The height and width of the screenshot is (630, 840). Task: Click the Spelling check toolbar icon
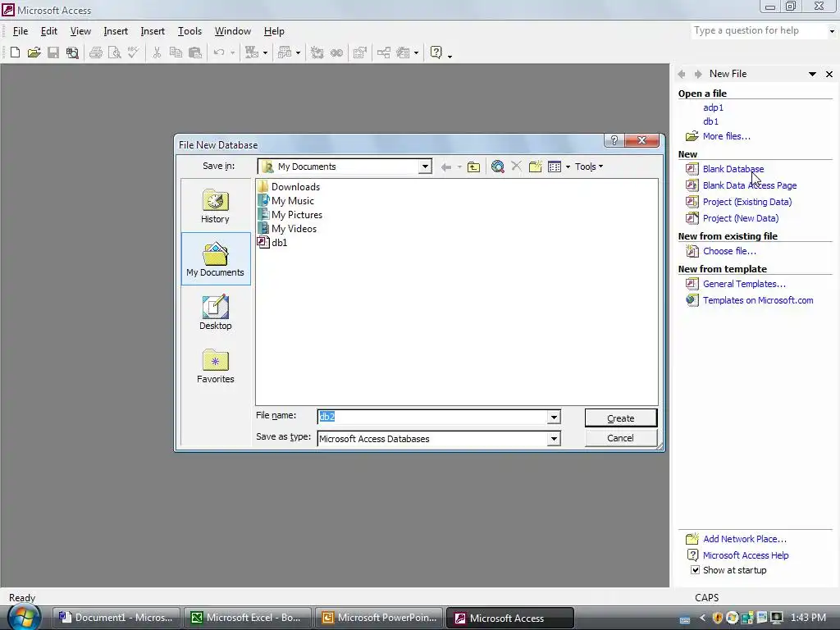click(x=133, y=52)
